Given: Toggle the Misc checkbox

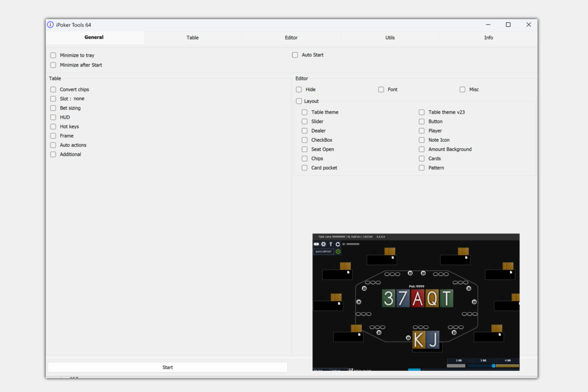Looking at the screenshot, I should click(x=462, y=90).
